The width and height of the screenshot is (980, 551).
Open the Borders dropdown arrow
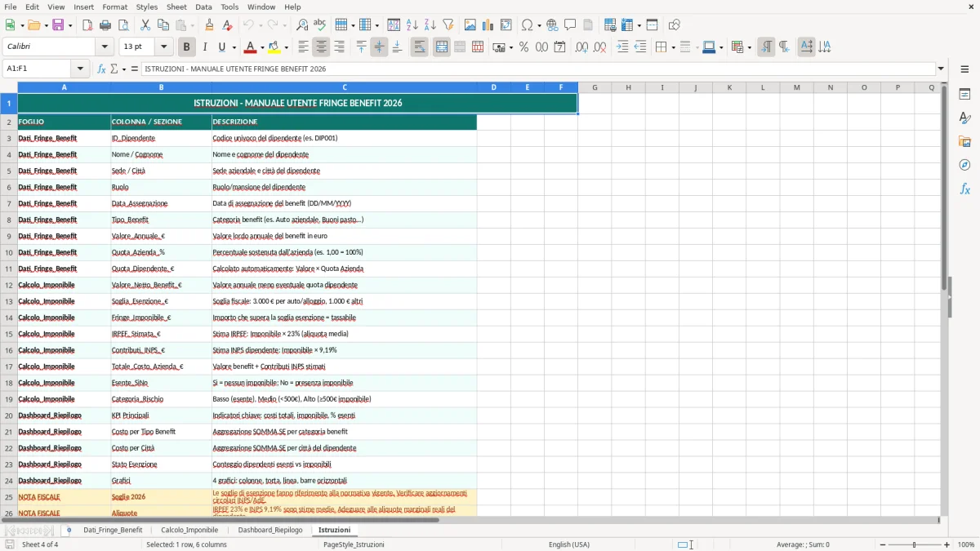tap(673, 47)
